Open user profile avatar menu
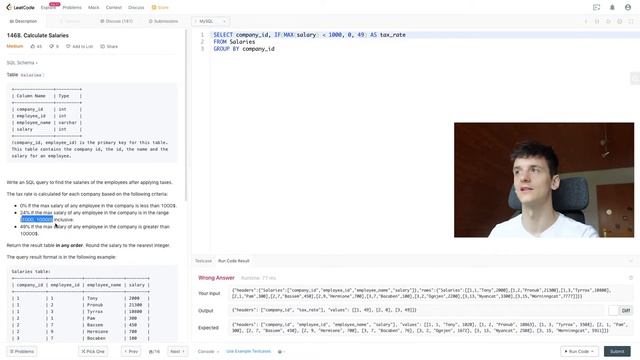 pos(628,7)
